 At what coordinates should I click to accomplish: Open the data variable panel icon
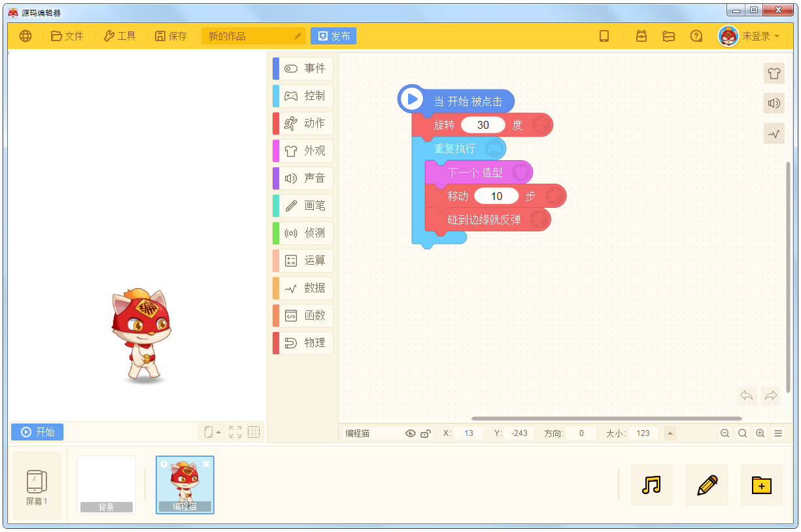774,133
